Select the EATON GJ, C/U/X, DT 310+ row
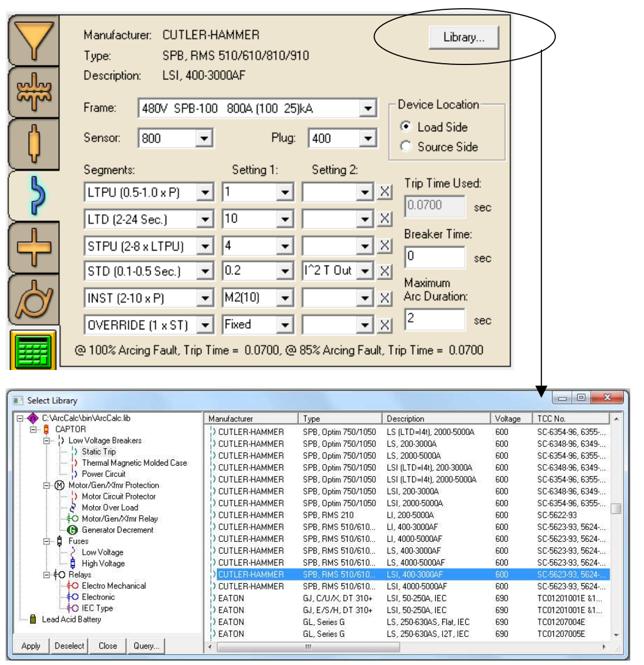The height and width of the screenshot is (665, 644). pyautogui.click(x=410, y=598)
